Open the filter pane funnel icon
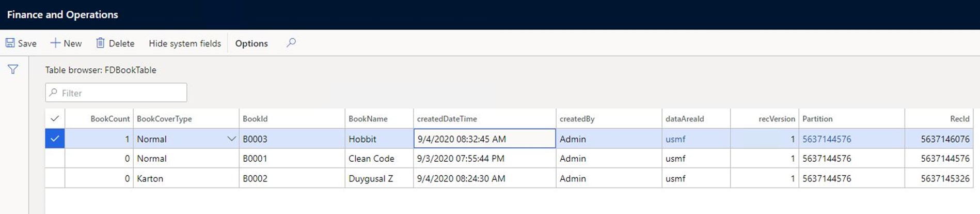This screenshot has width=980, height=214. (13, 69)
